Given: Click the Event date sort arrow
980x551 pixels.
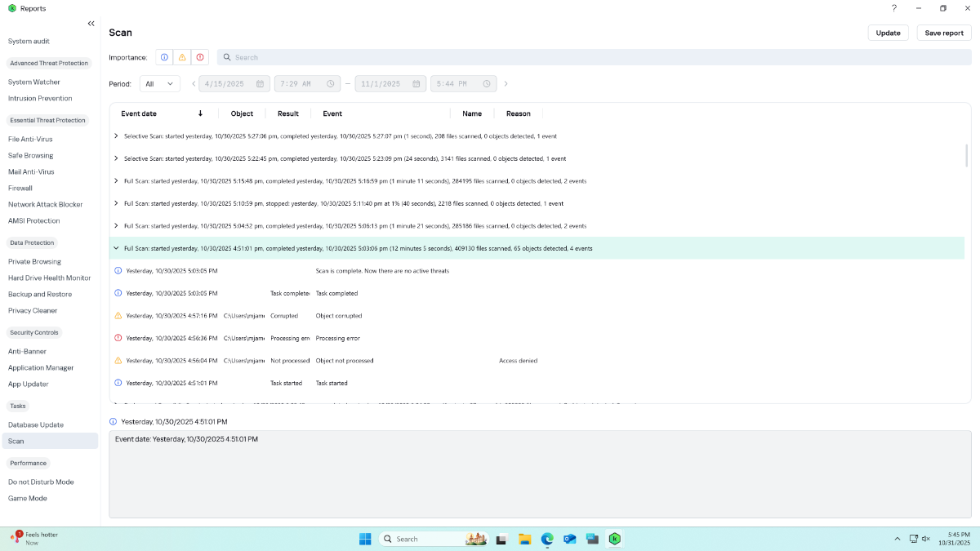Looking at the screenshot, I should (200, 113).
